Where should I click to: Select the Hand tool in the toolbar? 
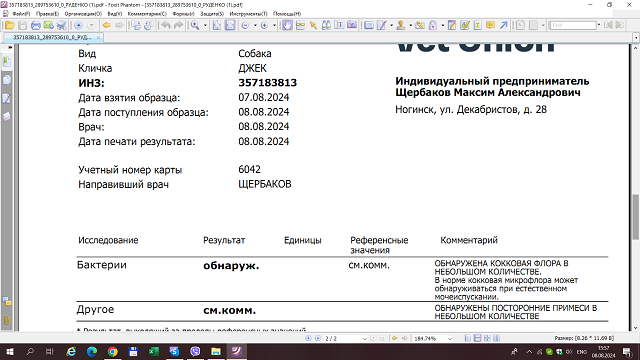point(287,25)
